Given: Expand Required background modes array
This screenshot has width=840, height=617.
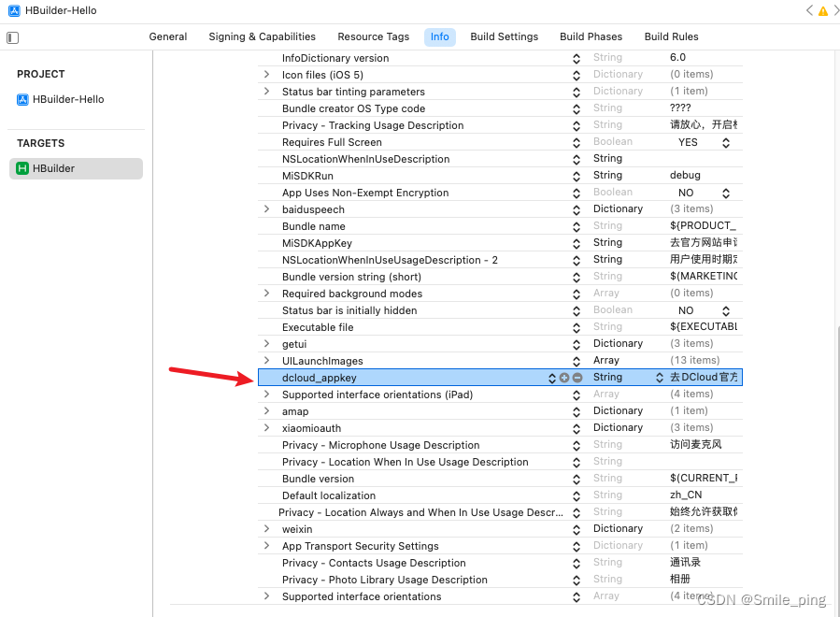Looking at the screenshot, I should point(267,294).
